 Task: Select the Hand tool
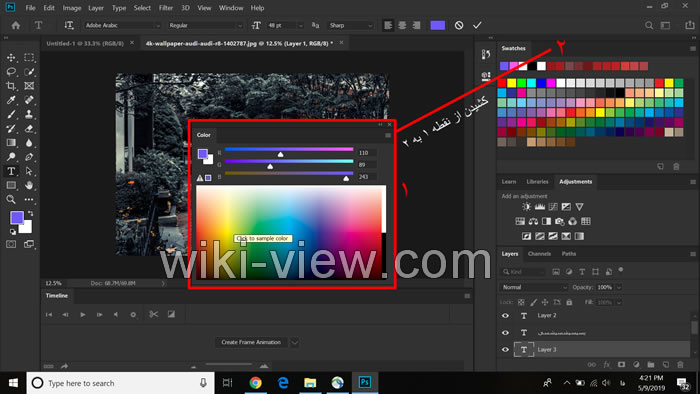pyautogui.click(x=29, y=185)
